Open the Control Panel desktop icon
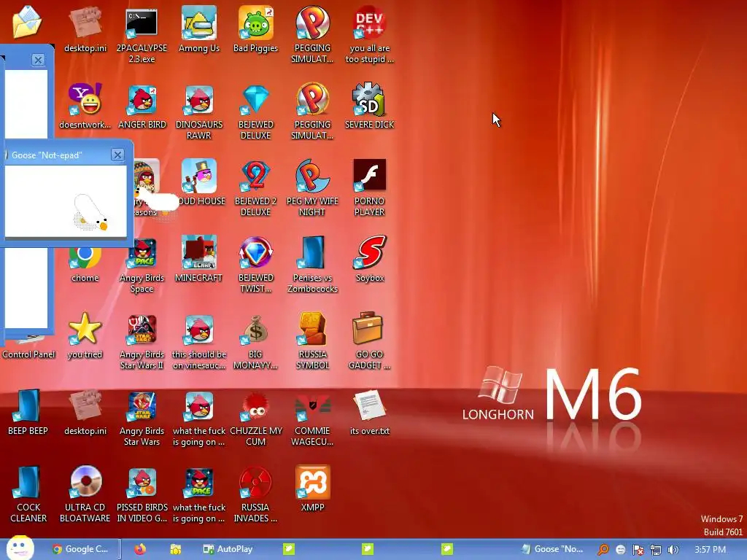747x560 pixels. click(x=28, y=354)
